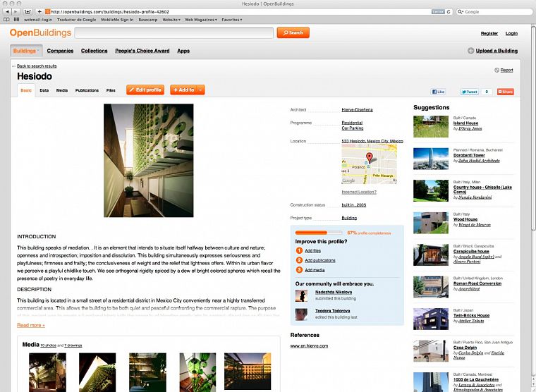This screenshot has height=392, width=536.
Task: Click step 1 circle next to Add files
Action: click(x=299, y=250)
